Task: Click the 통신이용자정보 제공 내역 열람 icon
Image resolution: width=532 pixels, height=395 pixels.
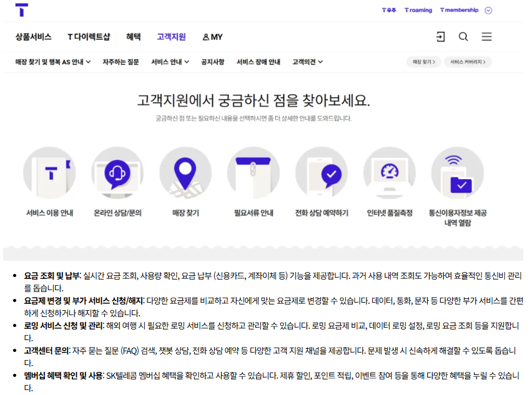Action: pos(457,173)
